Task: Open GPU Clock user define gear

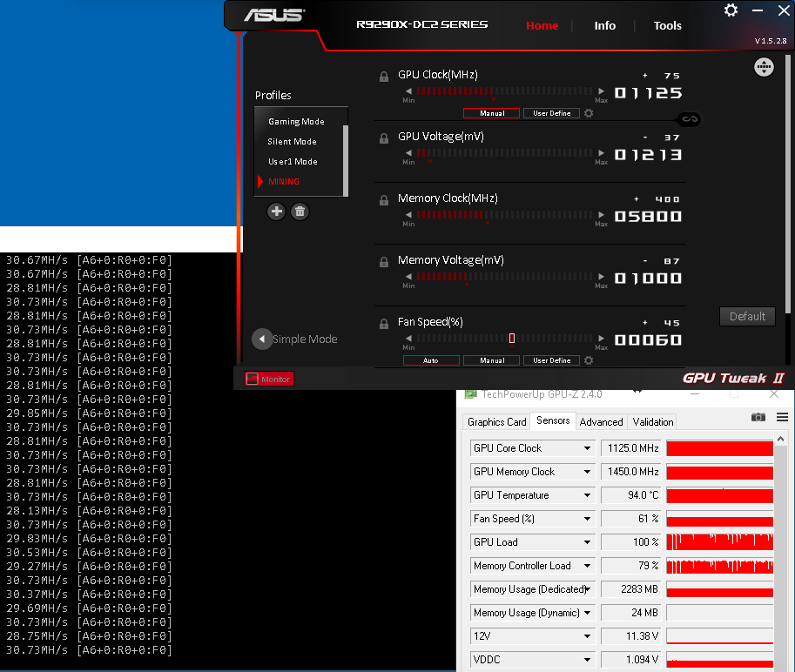Action: tap(588, 113)
